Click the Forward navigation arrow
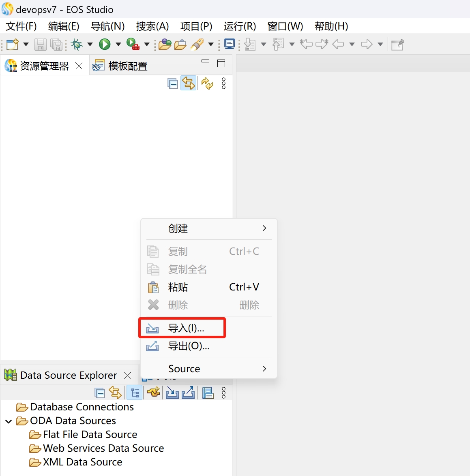 coord(367,44)
